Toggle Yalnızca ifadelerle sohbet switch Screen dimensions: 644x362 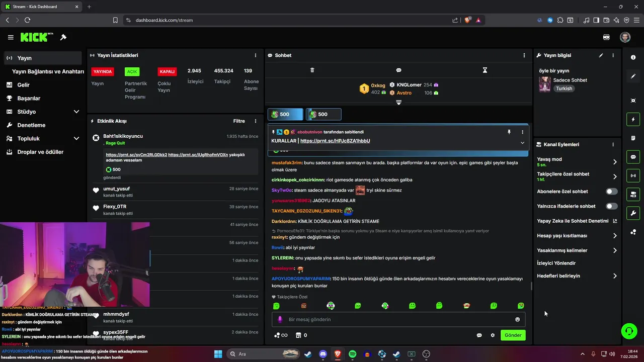[611, 206]
